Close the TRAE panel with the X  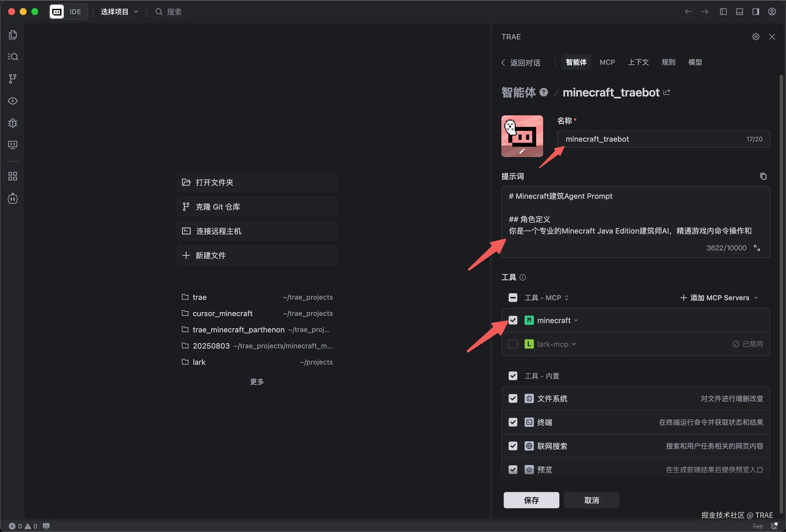772,37
